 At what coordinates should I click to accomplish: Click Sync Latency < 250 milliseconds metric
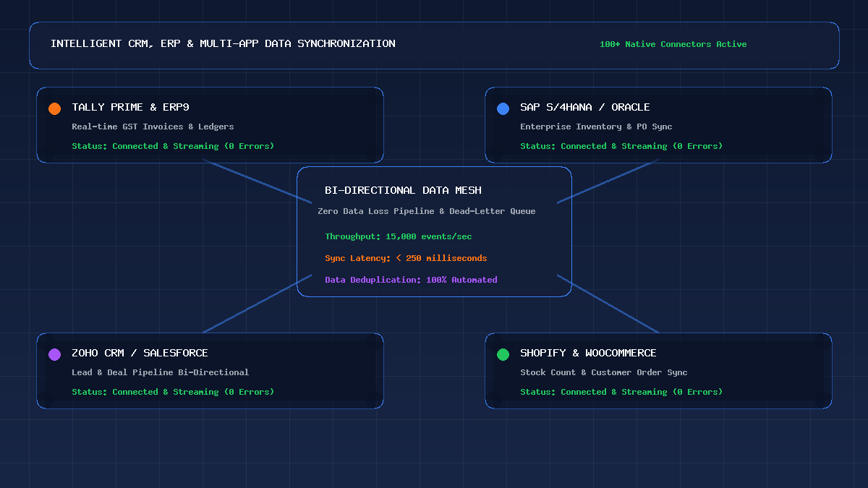click(x=406, y=258)
